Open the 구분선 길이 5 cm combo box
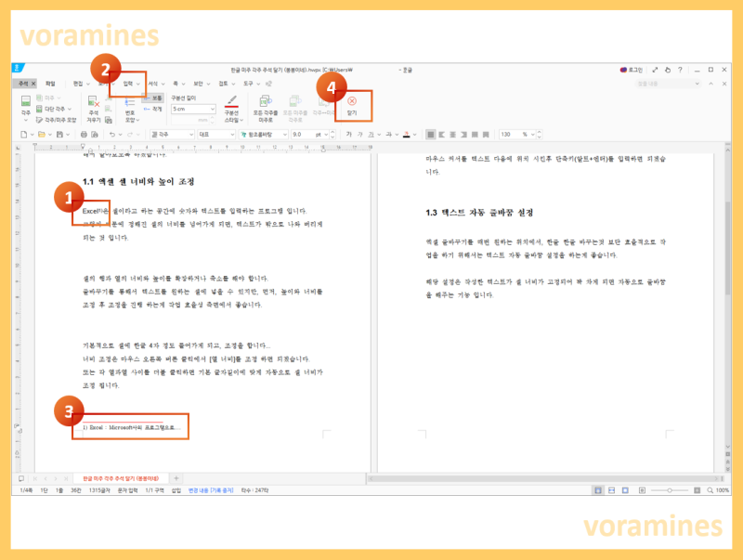743x560 pixels. point(193,109)
